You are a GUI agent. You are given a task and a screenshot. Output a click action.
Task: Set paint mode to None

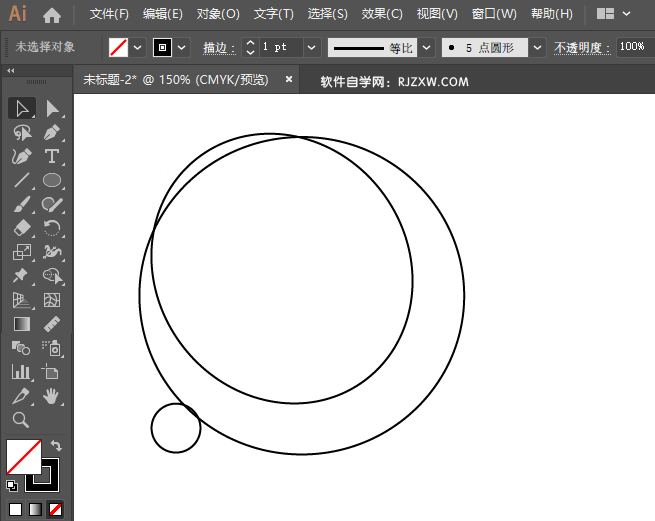tap(55, 510)
